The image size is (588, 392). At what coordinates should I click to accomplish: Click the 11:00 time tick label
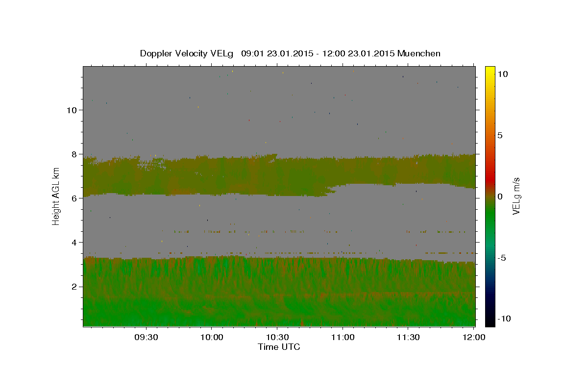click(x=343, y=337)
